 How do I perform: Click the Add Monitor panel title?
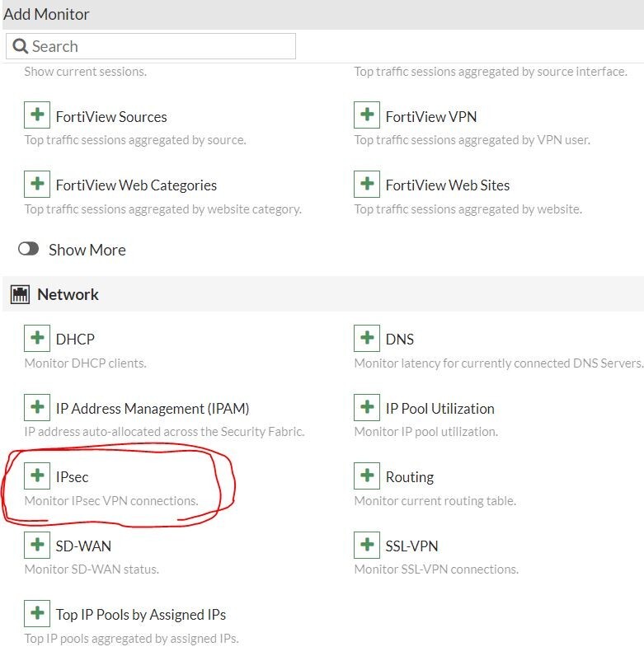pos(46,14)
